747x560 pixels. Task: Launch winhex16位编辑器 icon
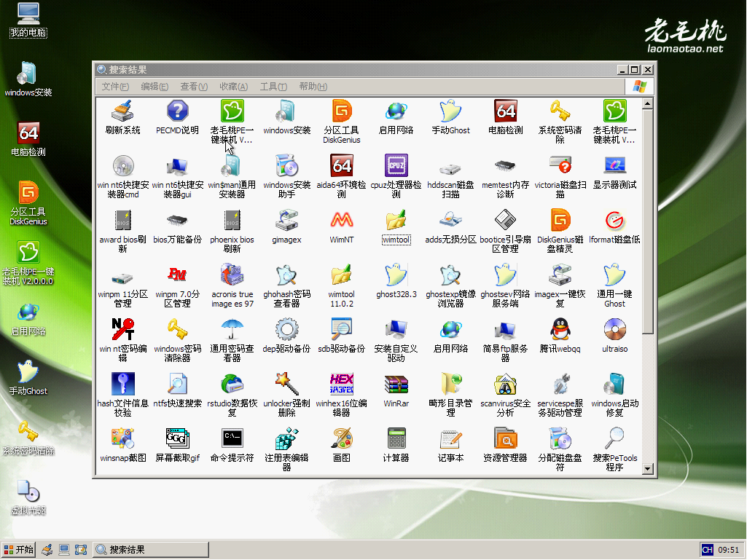pos(342,384)
